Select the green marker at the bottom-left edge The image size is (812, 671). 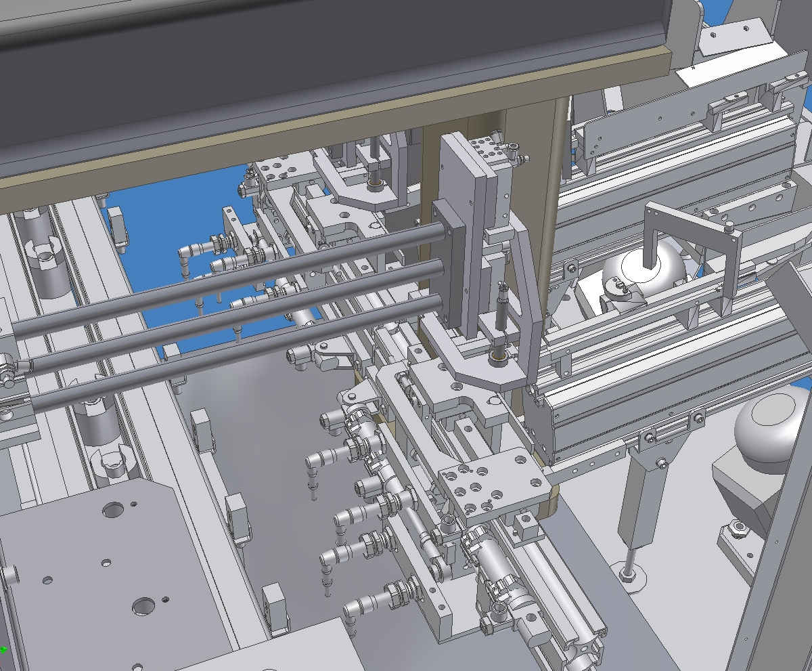click(3, 650)
